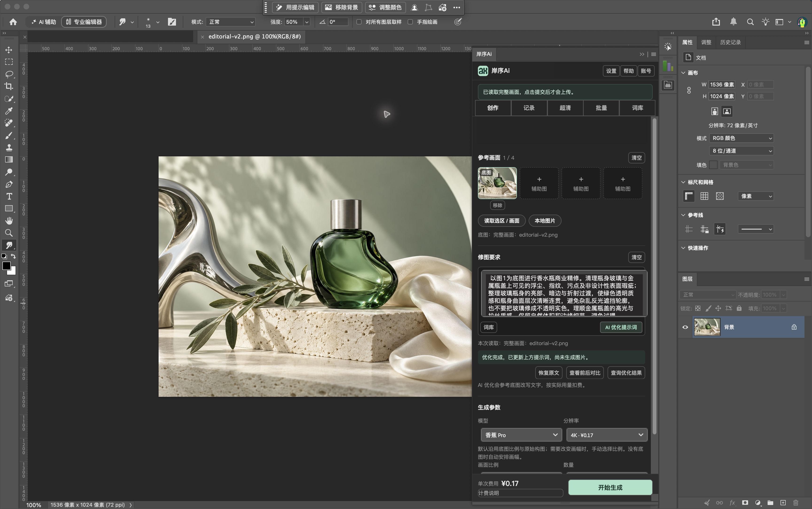Click the AI 优化提示词 button
The width and height of the screenshot is (812, 509).
[x=621, y=327]
